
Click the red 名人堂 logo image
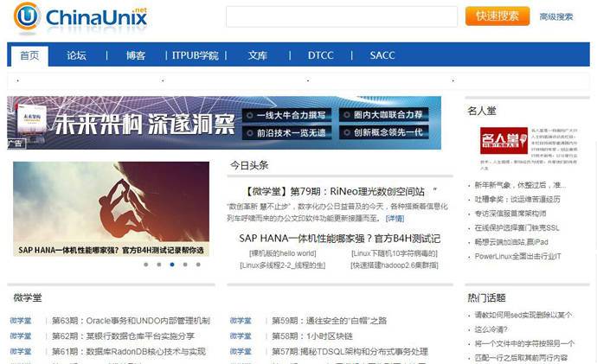[x=504, y=140]
